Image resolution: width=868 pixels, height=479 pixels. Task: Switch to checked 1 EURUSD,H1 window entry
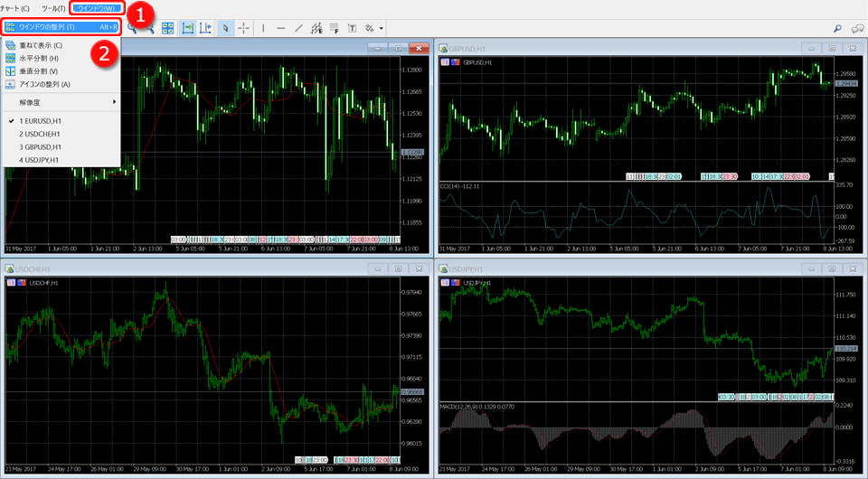(x=40, y=120)
